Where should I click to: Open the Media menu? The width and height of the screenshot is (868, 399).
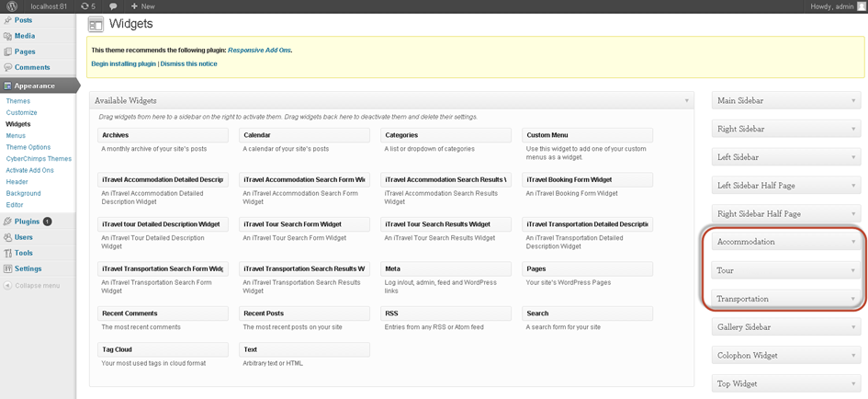[25, 36]
